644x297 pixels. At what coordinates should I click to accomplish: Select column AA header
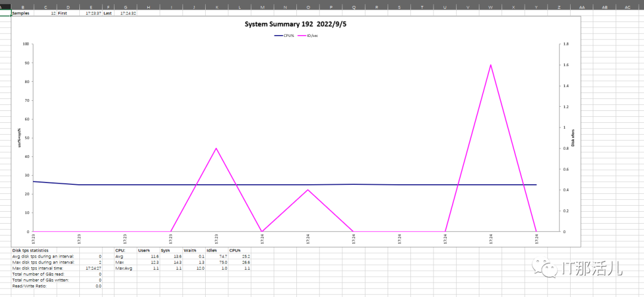pyautogui.click(x=582, y=7)
